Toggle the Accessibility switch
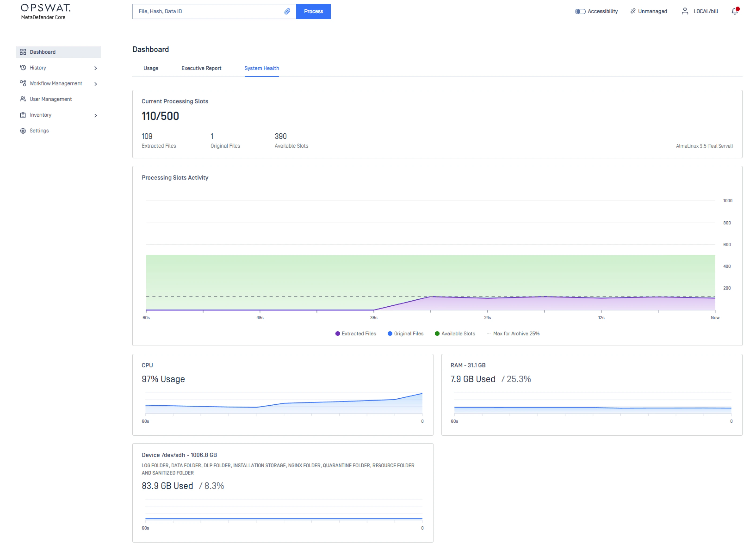The height and width of the screenshot is (547, 756). [x=580, y=11]
